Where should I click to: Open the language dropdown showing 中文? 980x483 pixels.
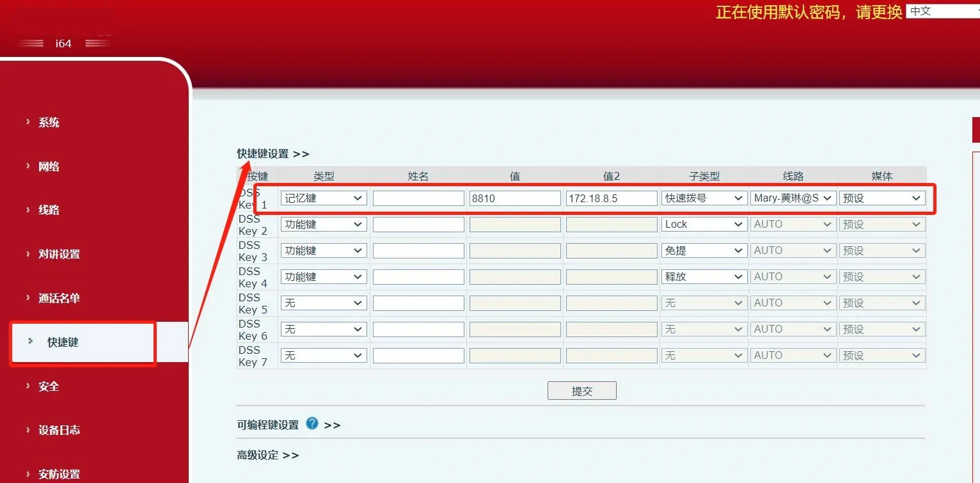click(942, 11)
